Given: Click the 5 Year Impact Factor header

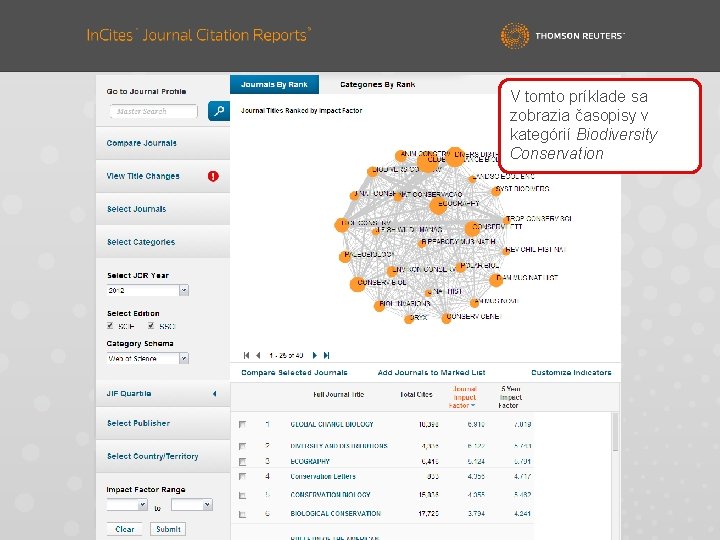Looking at the screenshot, I should point(509,397).
